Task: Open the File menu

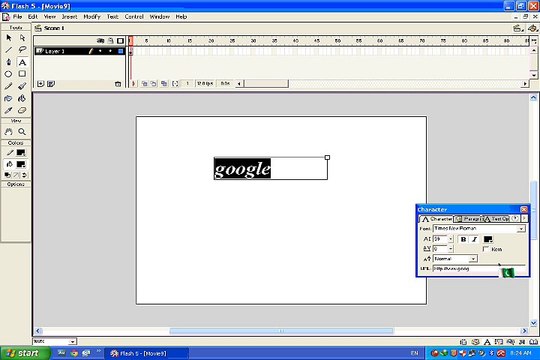Action: [17, 17]
